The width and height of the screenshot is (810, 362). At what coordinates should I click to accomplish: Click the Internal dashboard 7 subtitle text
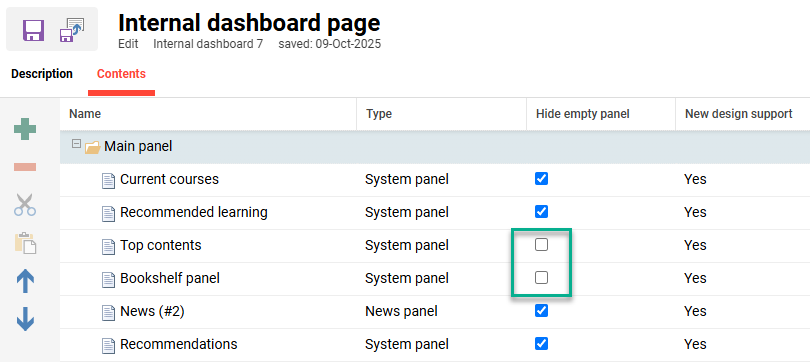click(208, 44)
